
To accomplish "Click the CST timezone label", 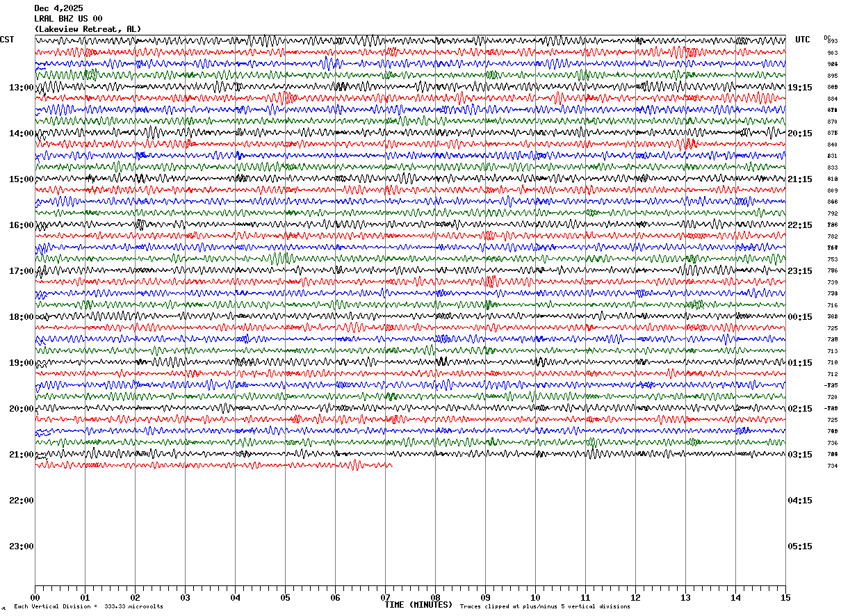I will click(7, 40).
